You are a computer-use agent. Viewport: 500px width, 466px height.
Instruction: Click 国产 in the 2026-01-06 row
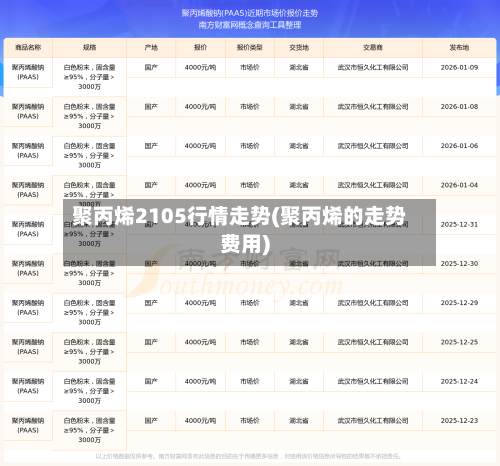pos(151,146)
